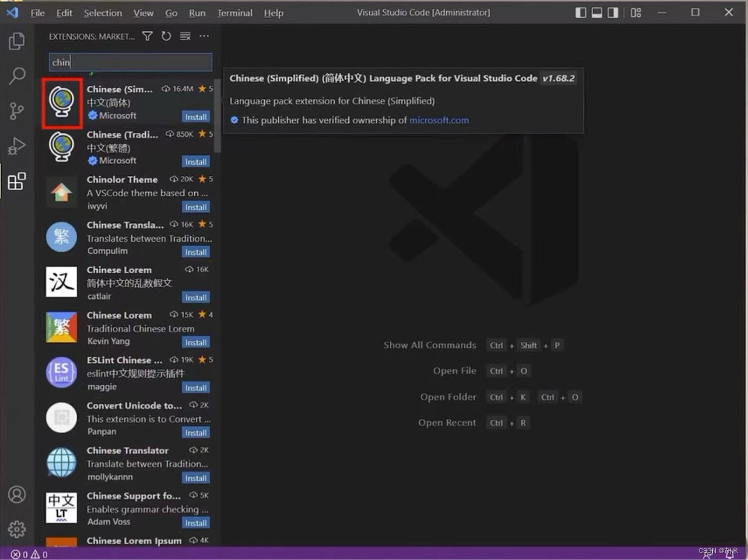The height and width of the screenshot is (560, 748).
Task: Open errors and warnings status bar item
Action: (x=29, y=554)
